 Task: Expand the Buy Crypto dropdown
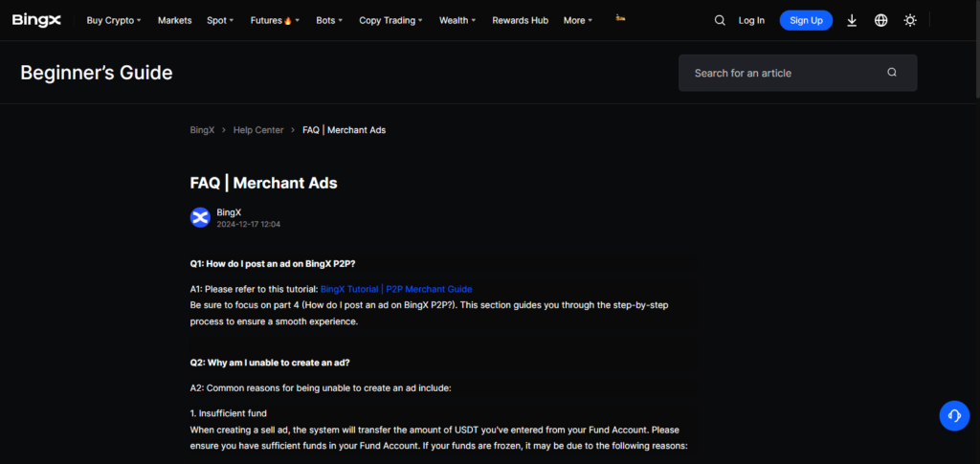[113, 20]
